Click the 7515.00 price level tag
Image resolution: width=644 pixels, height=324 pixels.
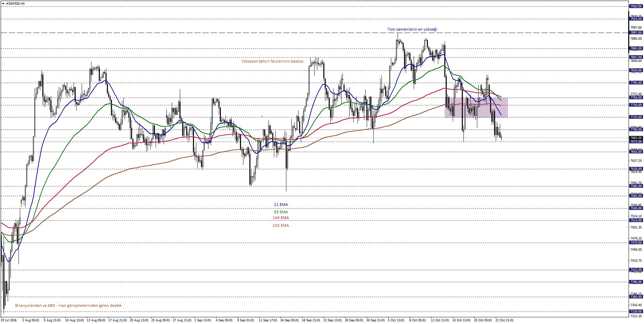pos(636,220)
